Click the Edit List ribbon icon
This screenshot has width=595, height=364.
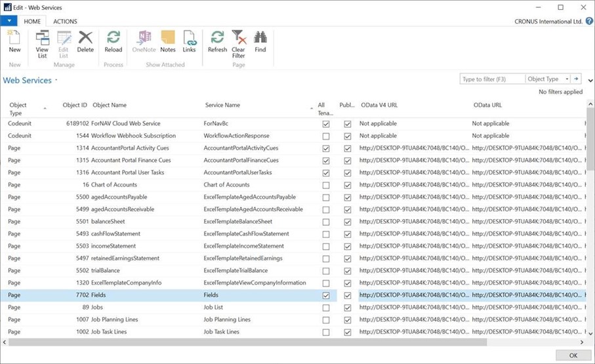click(x=64, y=44)
